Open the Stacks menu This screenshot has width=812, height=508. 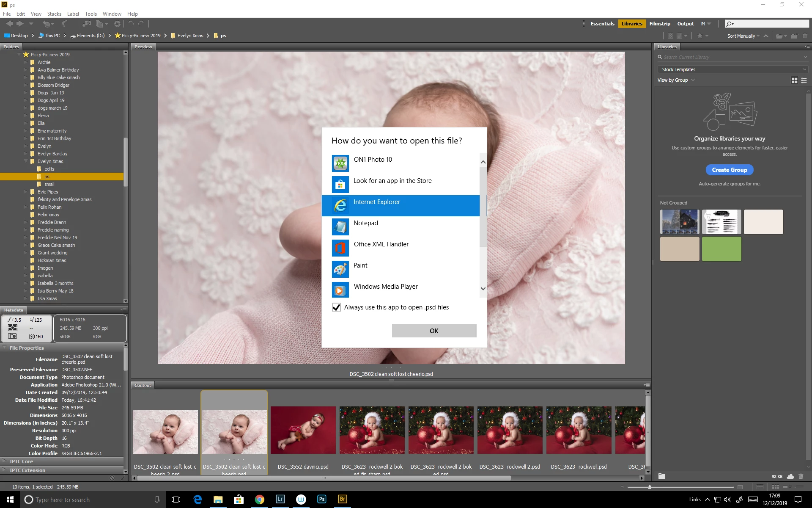(x=54, y=14)
